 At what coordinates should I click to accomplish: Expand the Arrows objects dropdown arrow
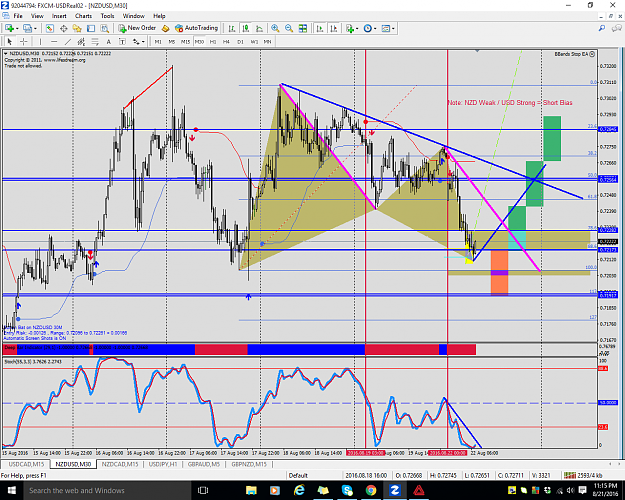(143, 42)
